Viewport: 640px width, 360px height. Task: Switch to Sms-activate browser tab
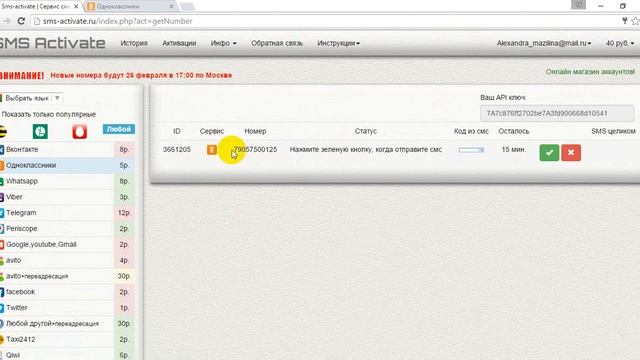(39, 7)
